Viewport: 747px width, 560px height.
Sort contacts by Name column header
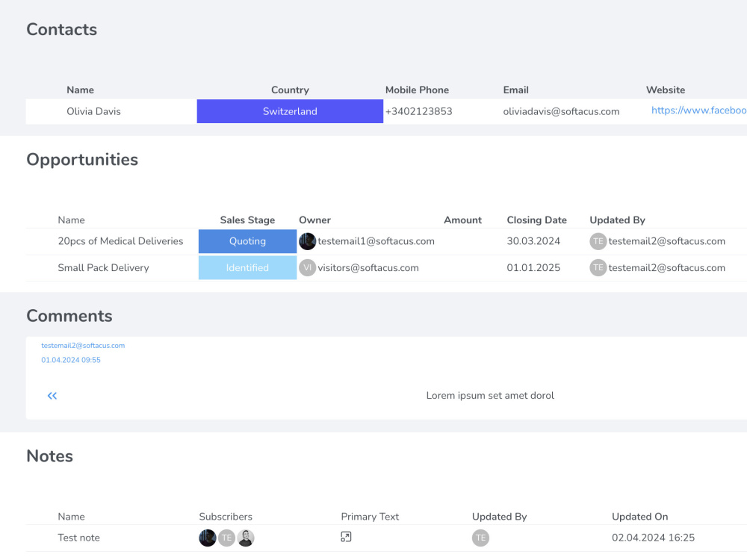(80, 90)
